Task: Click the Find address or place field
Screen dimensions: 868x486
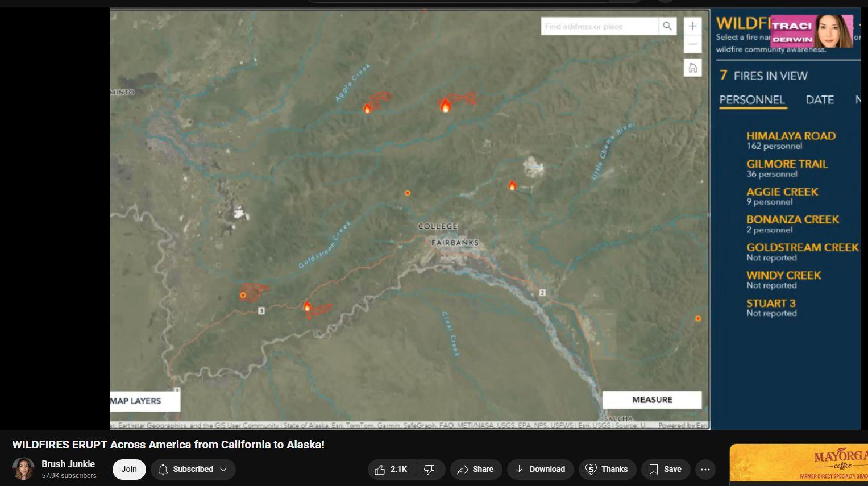Action: tap(600, 26)
